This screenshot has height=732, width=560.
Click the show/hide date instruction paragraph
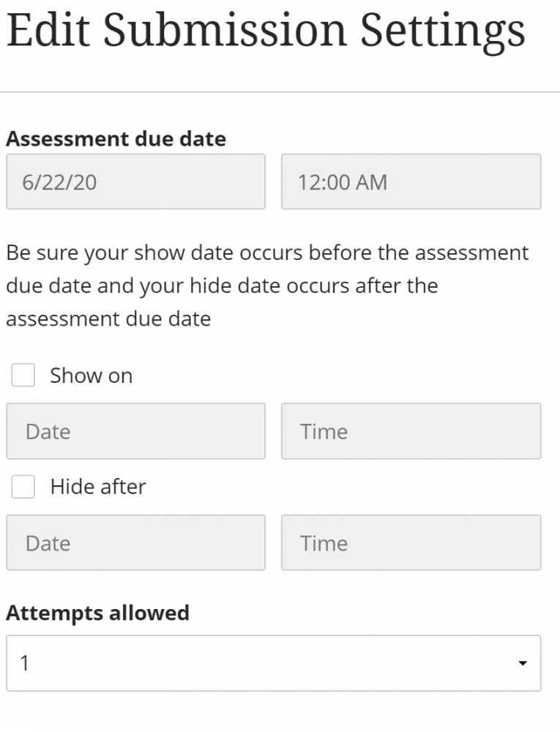266,285
